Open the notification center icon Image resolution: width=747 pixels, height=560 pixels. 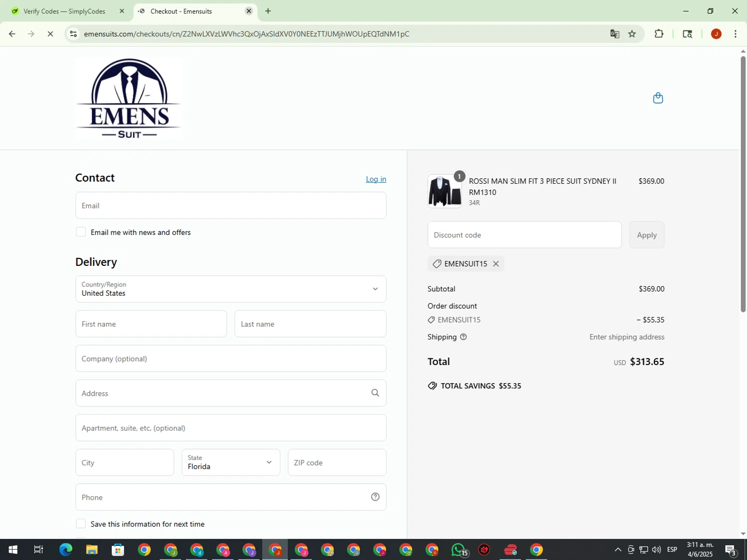731,550
